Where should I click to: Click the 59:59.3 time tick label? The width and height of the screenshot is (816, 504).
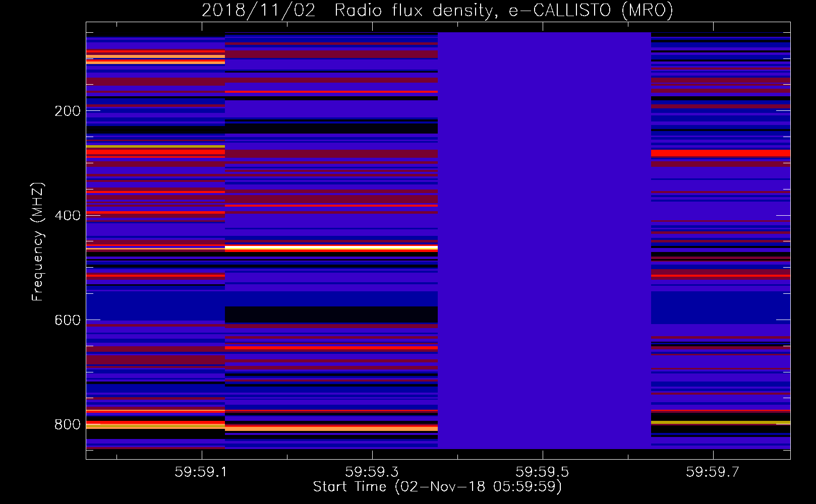tap(372, 472)
